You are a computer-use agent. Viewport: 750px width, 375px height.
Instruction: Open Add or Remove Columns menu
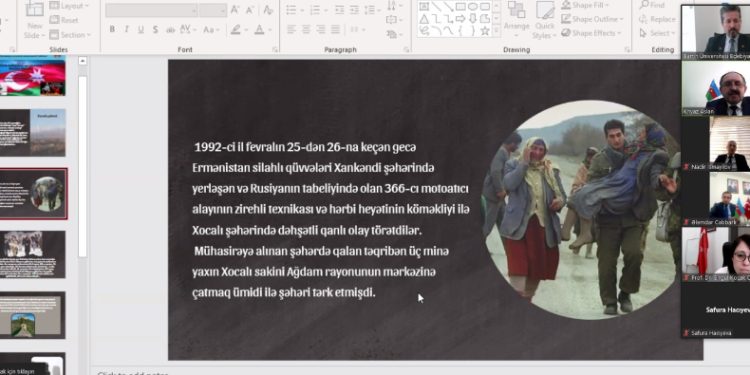click(357, 30)
